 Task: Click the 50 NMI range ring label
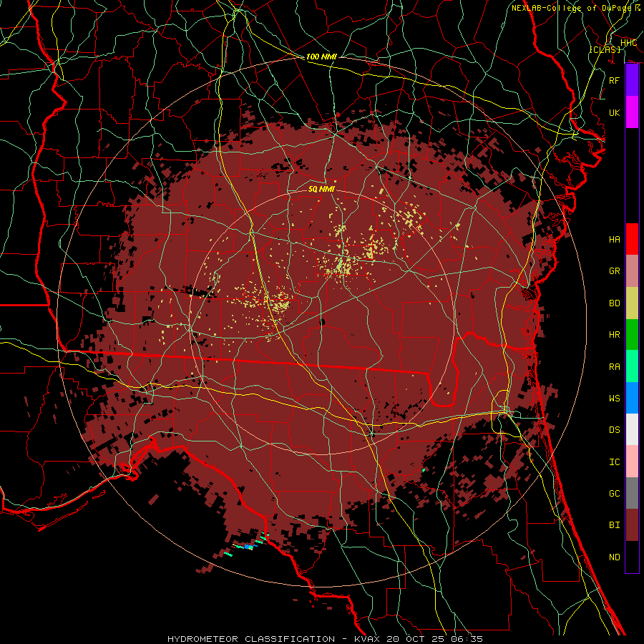pos(321,190)
